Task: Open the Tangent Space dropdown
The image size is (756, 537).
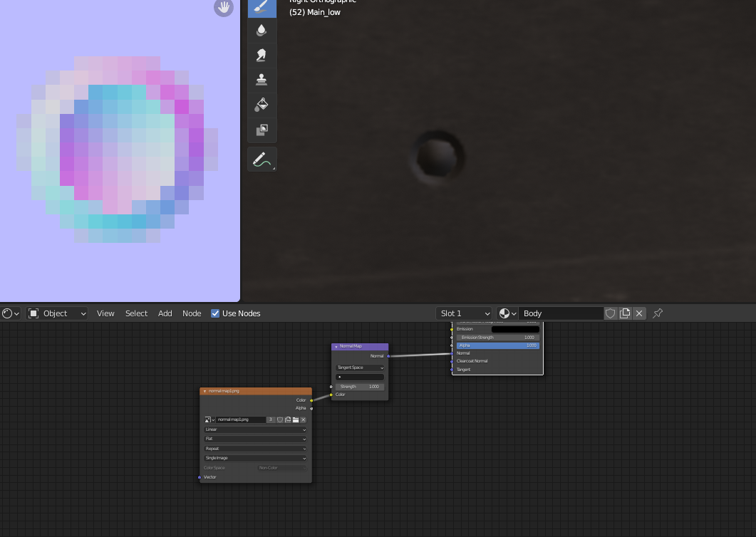Action: pos(360,367)
